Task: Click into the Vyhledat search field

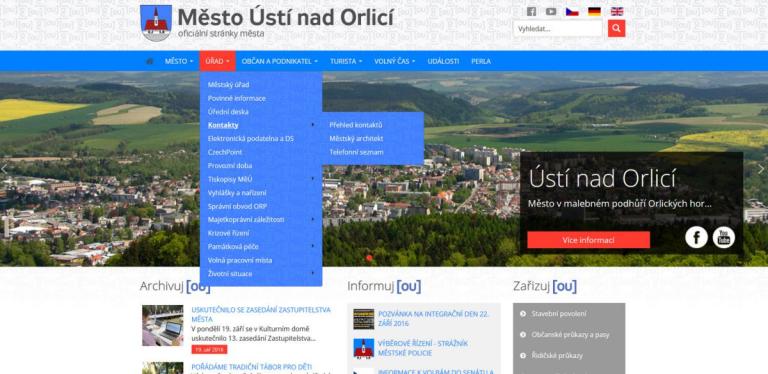Action: pos(558,28)
